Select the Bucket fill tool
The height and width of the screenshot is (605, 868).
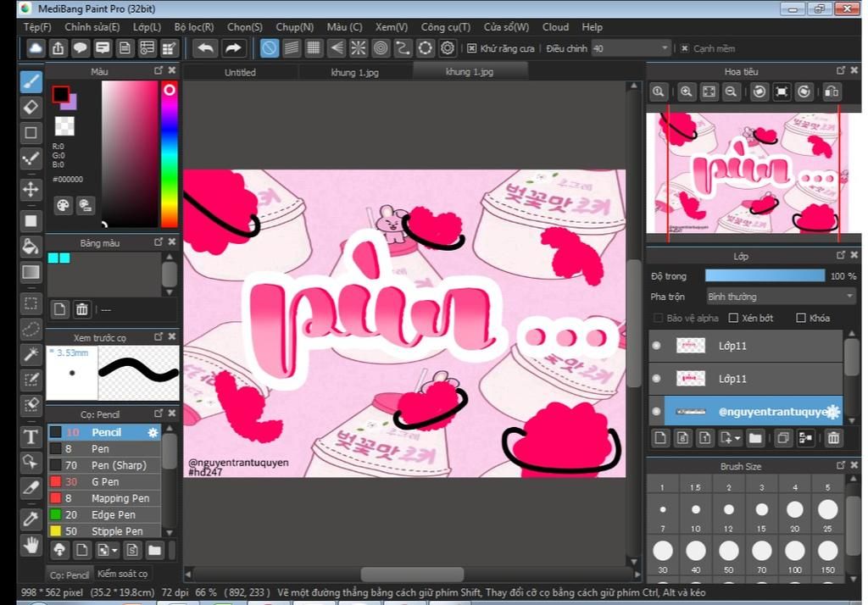31,247
